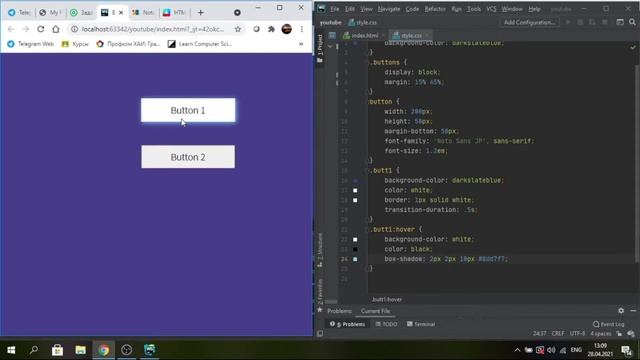Open File Explorer from taskbar

tap(80, 350)
